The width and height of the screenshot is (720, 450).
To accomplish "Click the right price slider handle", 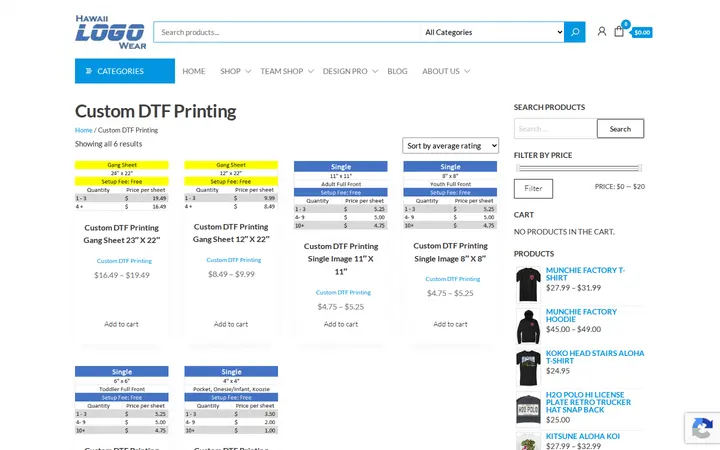I will [x=640, y=168].
